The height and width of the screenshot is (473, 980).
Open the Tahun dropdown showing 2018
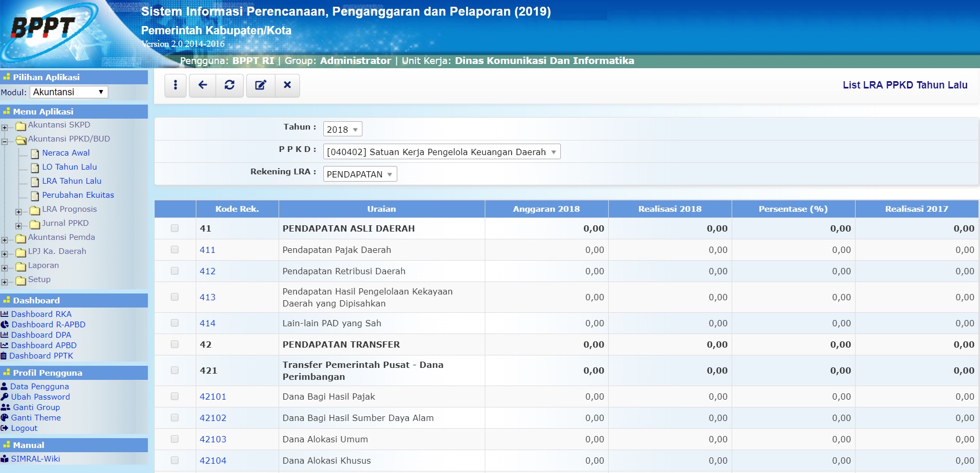coord(341,129)
